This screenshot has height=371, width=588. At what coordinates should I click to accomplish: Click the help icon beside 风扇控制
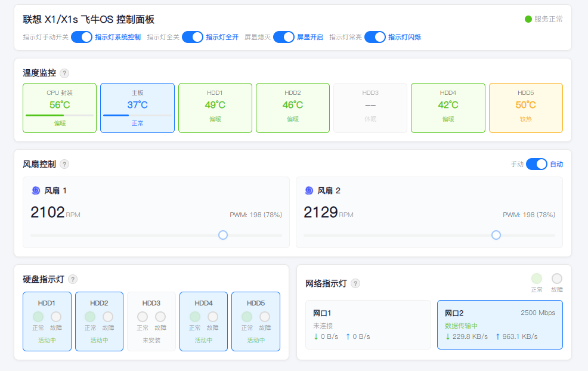click(x=64, y=164)
